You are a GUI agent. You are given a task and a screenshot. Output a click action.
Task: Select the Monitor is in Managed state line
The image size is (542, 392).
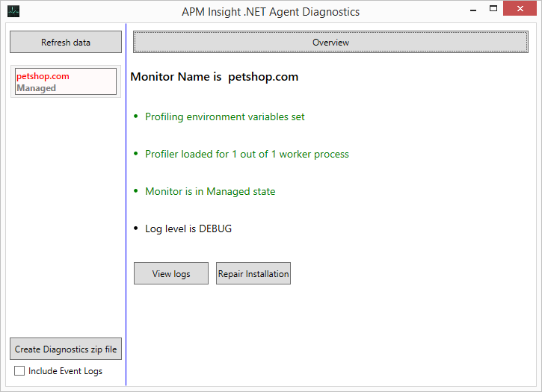210,192
